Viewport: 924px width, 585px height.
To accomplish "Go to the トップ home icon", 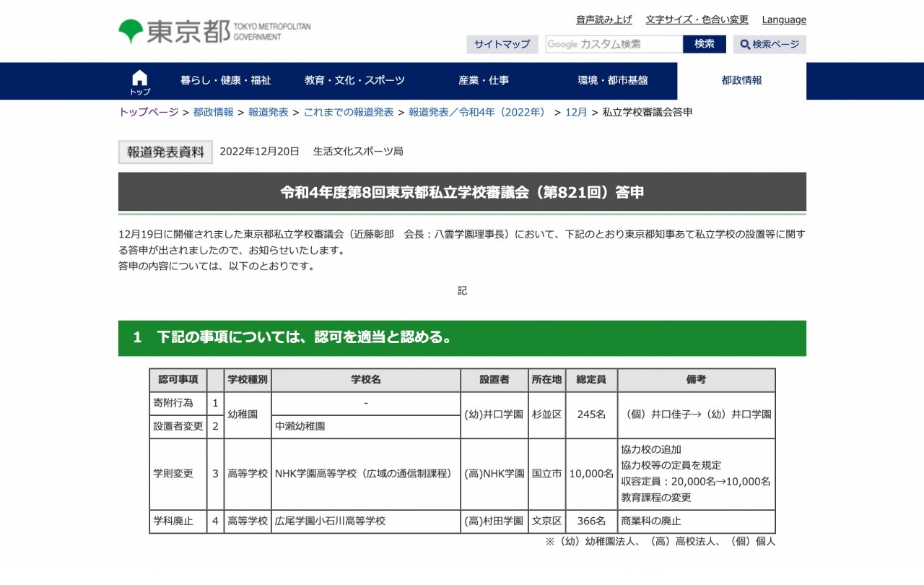I will tap(140, 82).
